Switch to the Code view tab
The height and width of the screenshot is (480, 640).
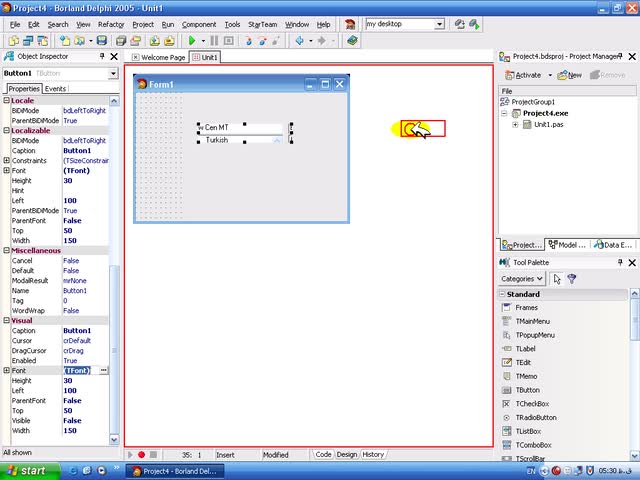323,454
